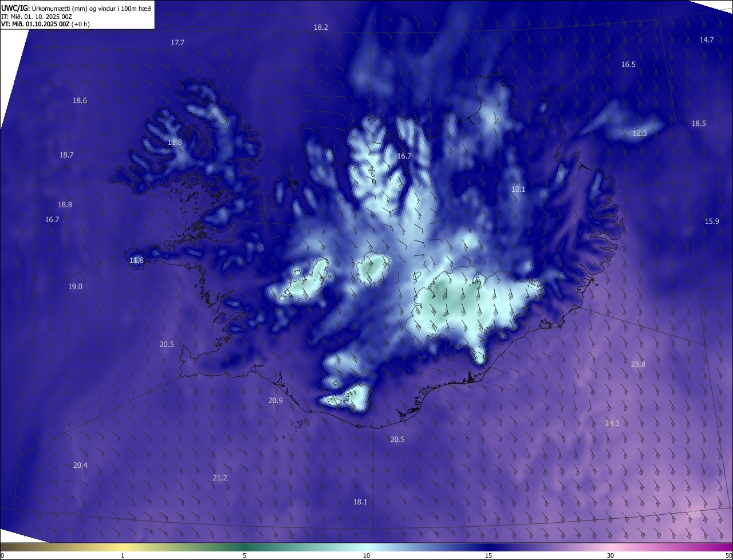Click the precipitable water colour scale bar
The image size is (733, 560).
pyautogui.click(x=366, y=547)
